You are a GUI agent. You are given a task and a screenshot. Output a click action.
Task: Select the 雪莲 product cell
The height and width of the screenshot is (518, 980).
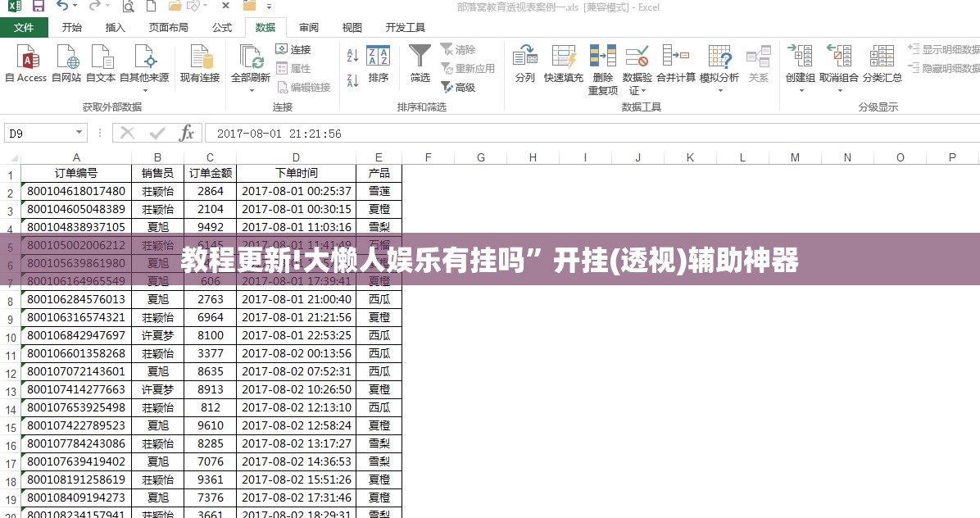click(x=379, y=191)
